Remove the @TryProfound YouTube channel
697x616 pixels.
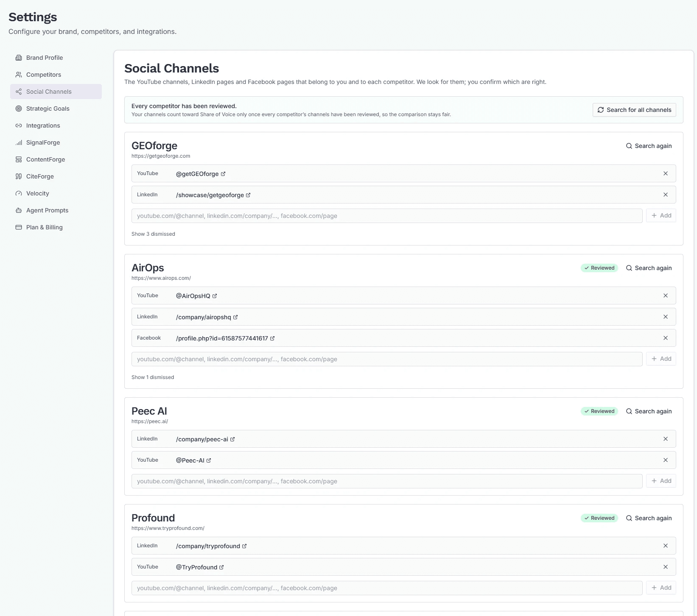pos(666,567)
